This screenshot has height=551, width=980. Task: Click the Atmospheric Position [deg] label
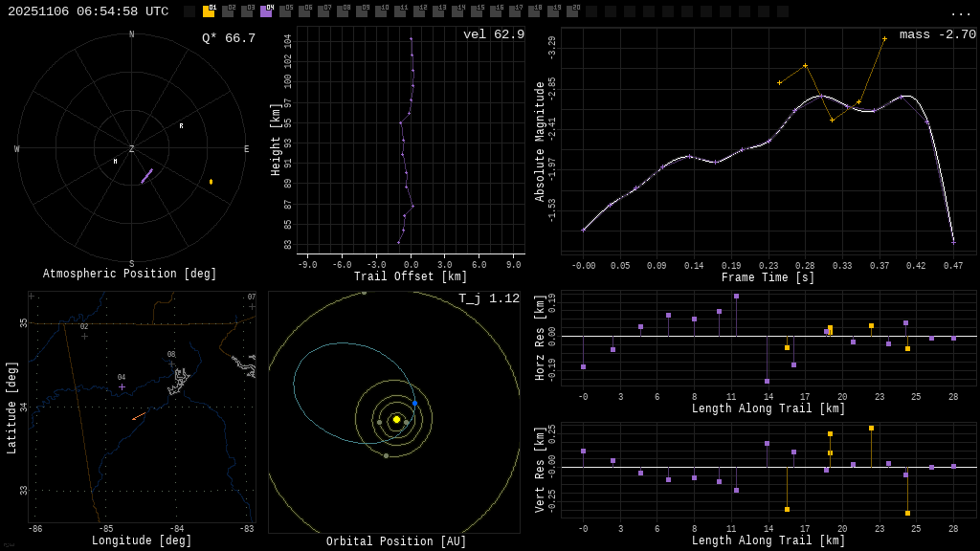[x=129, y=274]
